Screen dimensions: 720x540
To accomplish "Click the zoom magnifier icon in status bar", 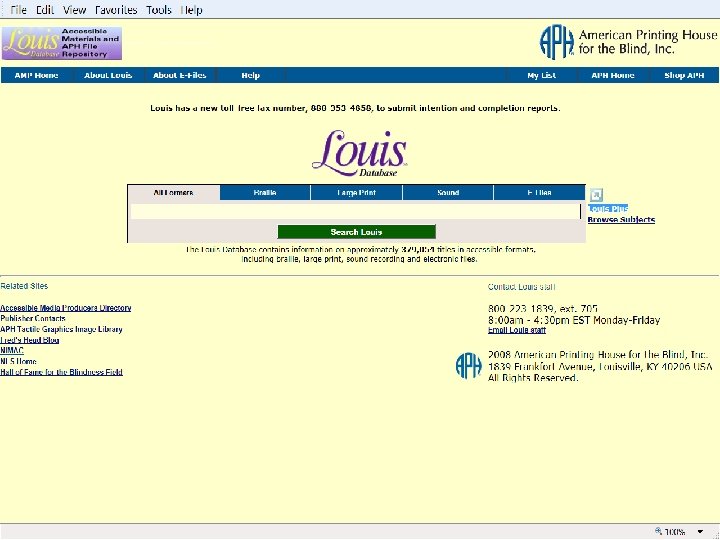I will tap(658, 531).
